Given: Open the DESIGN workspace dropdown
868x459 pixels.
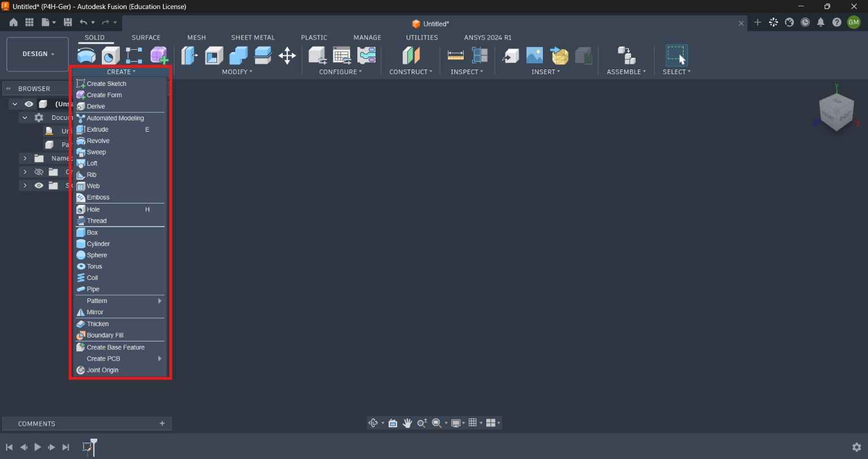Looking at the screenshot, I should 38,54.
